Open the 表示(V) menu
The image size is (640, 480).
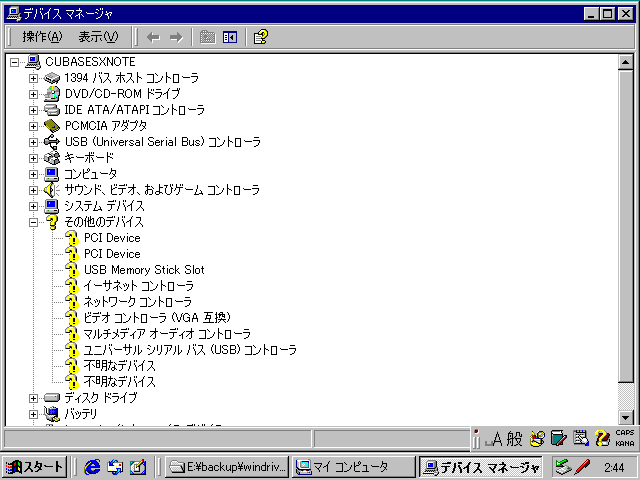pos(98,37)
